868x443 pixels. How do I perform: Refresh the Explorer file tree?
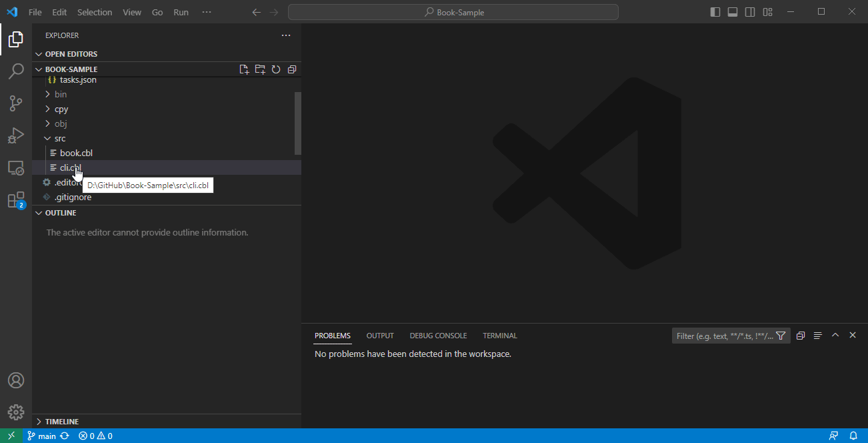coord(276,69)
